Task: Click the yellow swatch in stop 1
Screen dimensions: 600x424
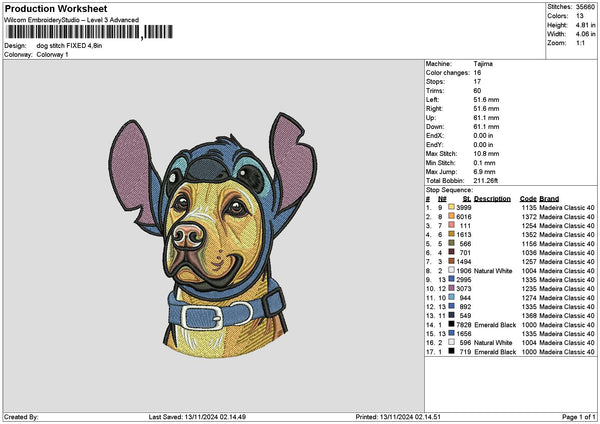Action: pyautogui.click(x=451, y=207)
